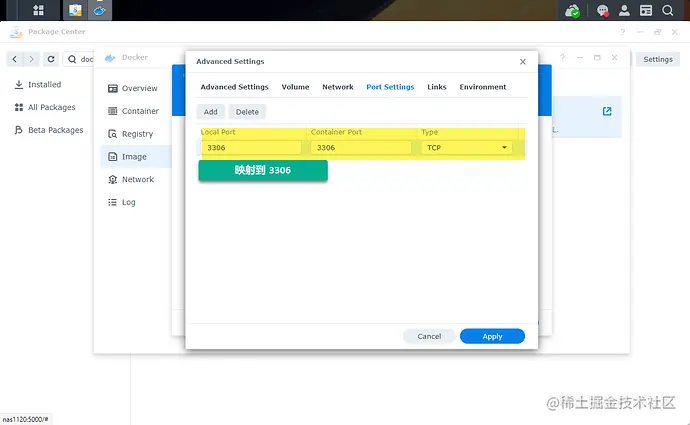Image resolution: width=690 pixels, height=425 pixels.
Task: Go back in Package Center
Action: click(x=15, y=59)
